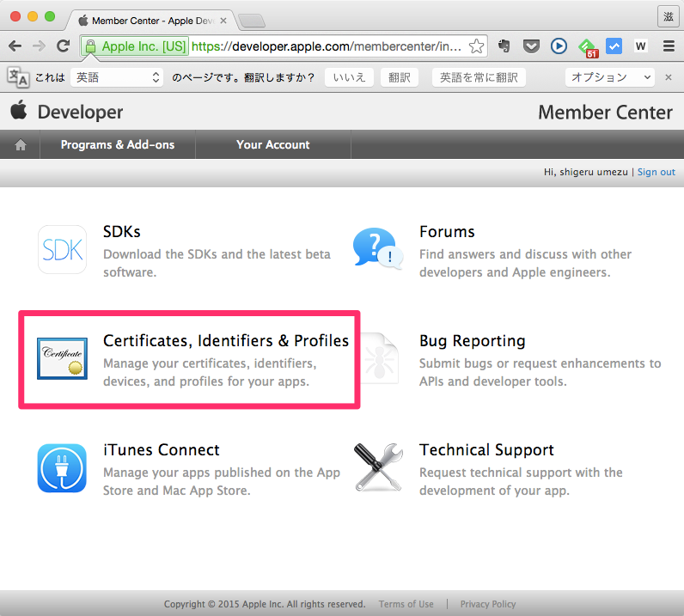Click the Feedly extension with 61 badge
This screenshot has width=684, height=616.
pos(587,46)
